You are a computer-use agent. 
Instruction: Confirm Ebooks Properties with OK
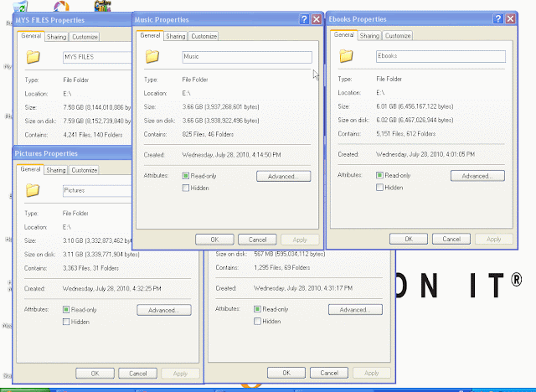[x=409, y=239]
